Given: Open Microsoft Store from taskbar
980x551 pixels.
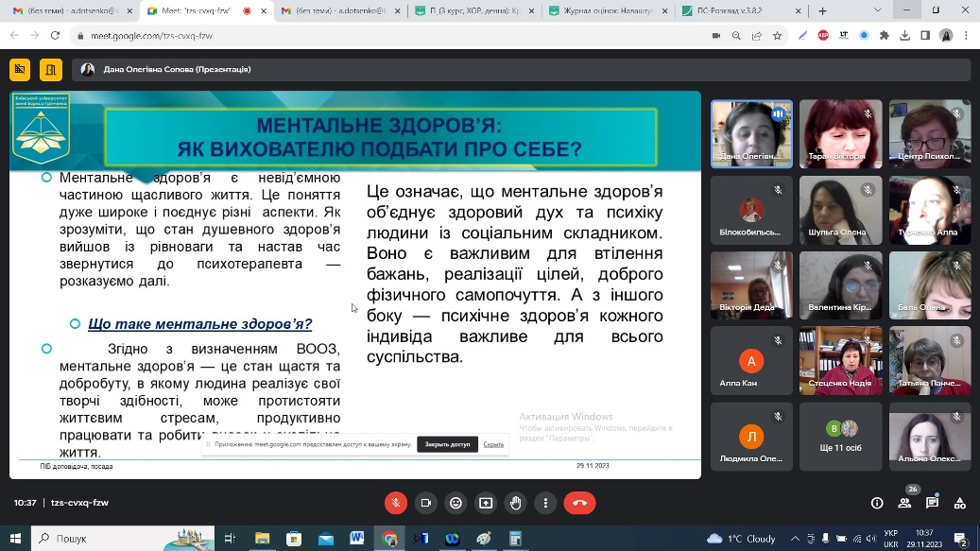Looking at the screenshot, I should (294, 539).
